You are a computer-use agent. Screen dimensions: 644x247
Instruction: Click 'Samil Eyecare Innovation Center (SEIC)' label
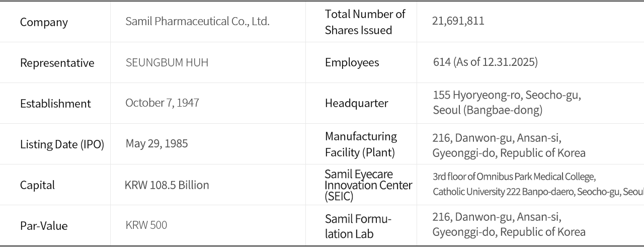[x=368, y=185]
